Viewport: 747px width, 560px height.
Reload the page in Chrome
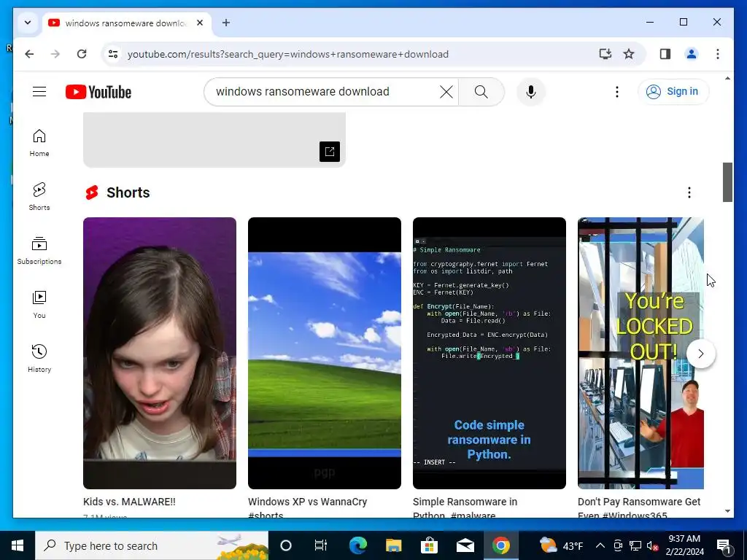tap(82, 54)
